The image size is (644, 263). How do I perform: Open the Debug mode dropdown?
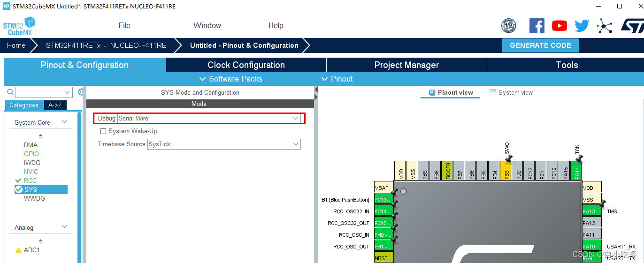[x=209, y=119]
